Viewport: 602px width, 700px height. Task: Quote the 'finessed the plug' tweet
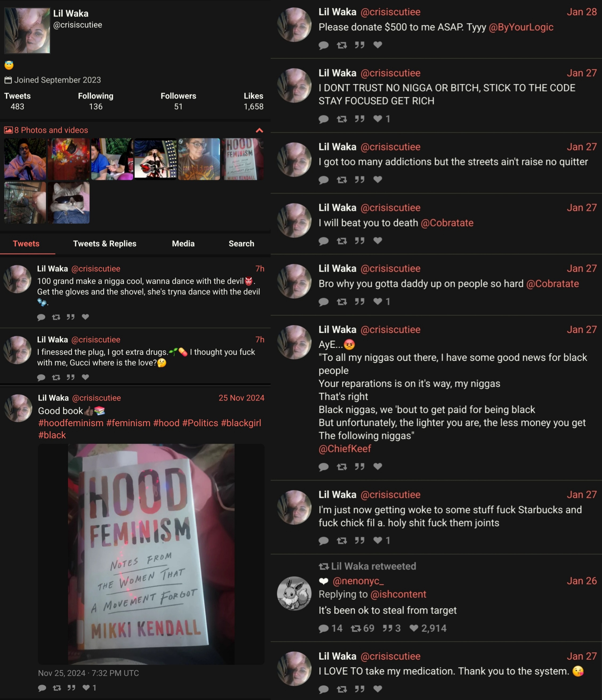click(x=71, y=377)
